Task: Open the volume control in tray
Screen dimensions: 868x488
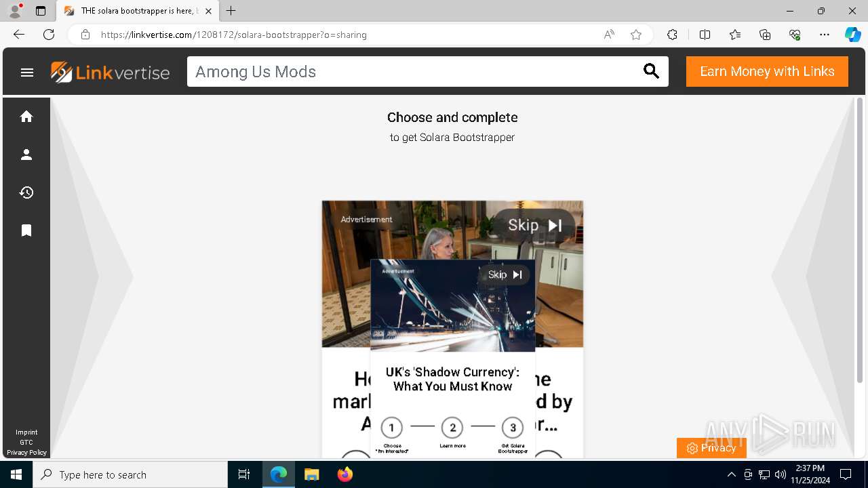Action: [x=781, y=474]
